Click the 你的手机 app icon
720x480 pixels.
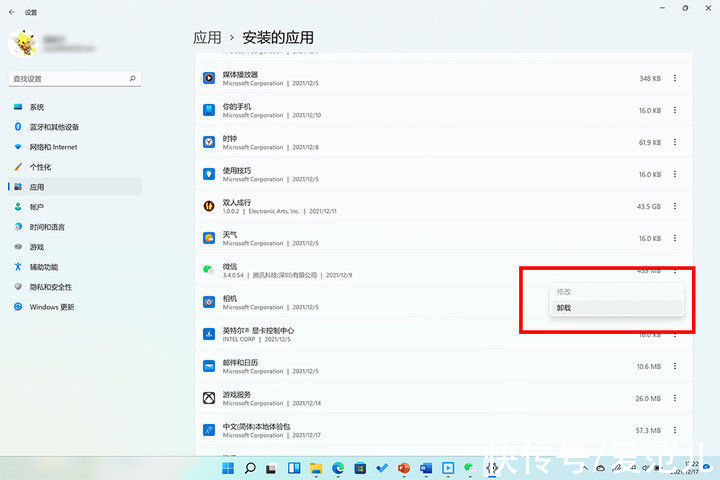[209, 110]
